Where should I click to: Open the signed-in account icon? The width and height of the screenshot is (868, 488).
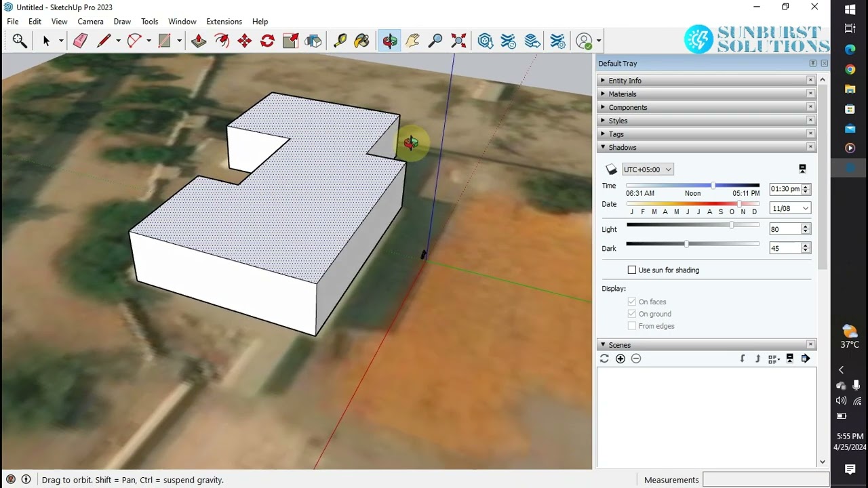click(584, 41)
